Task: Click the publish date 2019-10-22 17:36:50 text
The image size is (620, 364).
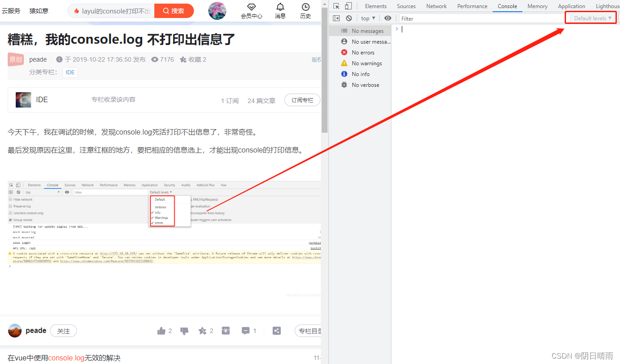Action: point(101,59)
